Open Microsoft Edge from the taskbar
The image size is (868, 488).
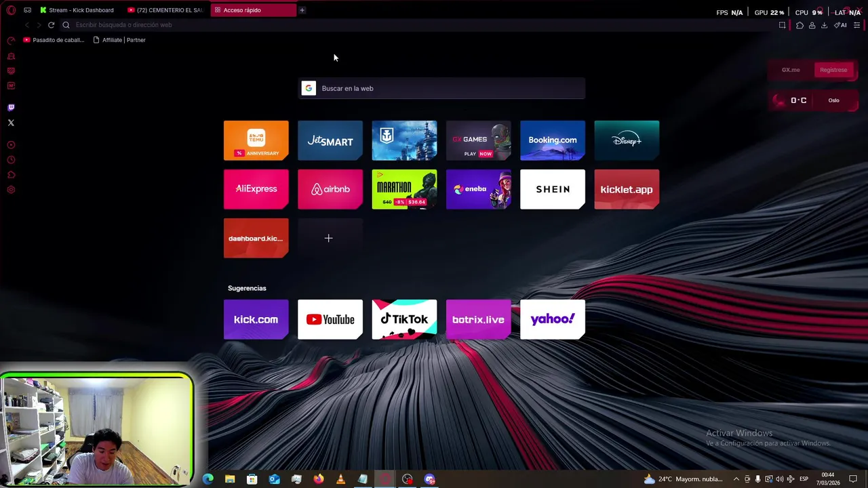(x=208, y=479)
